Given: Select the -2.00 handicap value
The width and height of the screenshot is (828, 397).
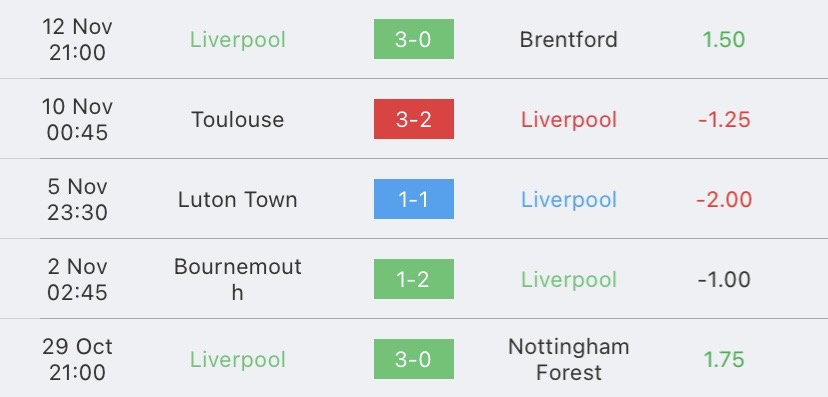Looking at the screenshot, I should pyautogui.click(x=724, y=200).
